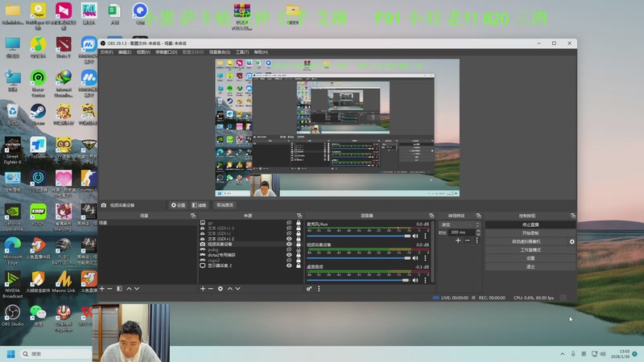This screenshot has height=362, width=644.
Task: Mute the 视频采集设备 audio speaker icon
Action: point(415,258)
